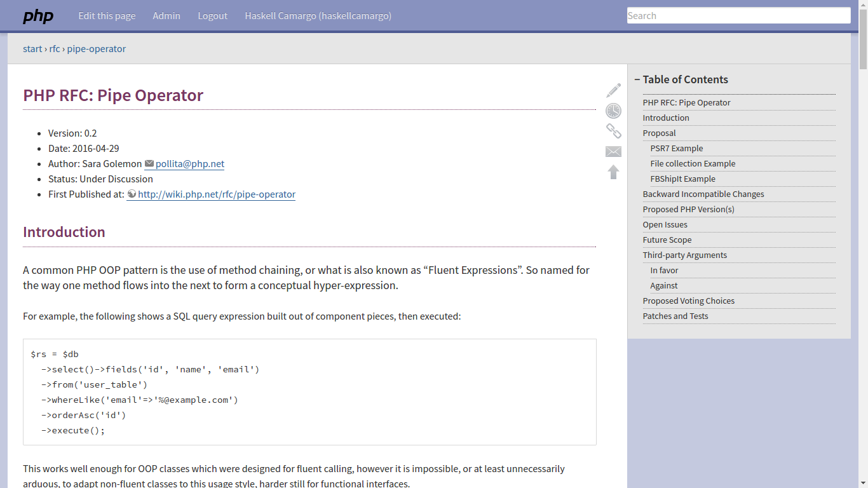Click the ->orderAsc('id') code line
The image size is (868, 488).
(x=84, y=416)
